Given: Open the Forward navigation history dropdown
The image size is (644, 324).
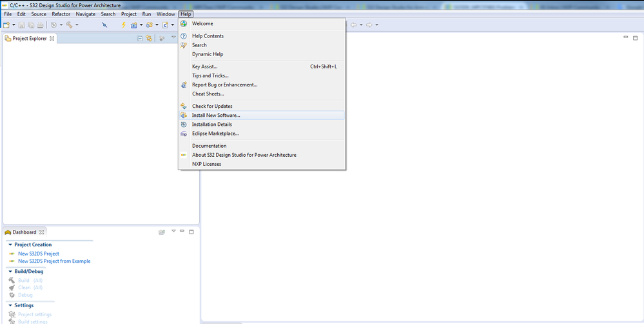Looking at the screenshot, I should coord(376,25).
